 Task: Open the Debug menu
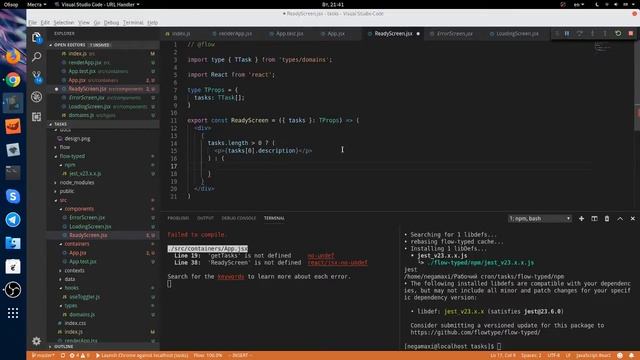click(x=111, y=22)
